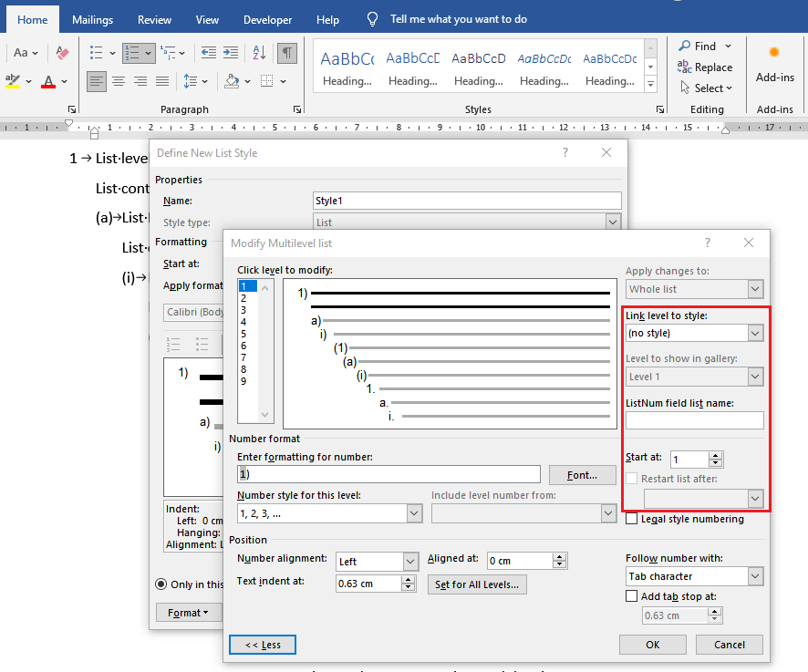Increase the Aligned at value with its stepper
The image size is (808, 672).
click(560, 557)
